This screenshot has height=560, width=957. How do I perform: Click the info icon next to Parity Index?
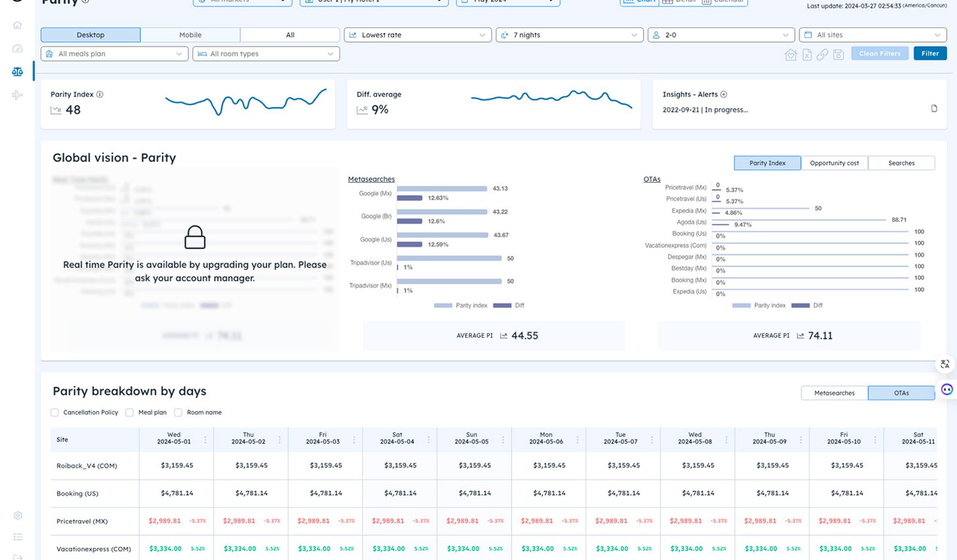pyautogui.click(x=100, y=94)
